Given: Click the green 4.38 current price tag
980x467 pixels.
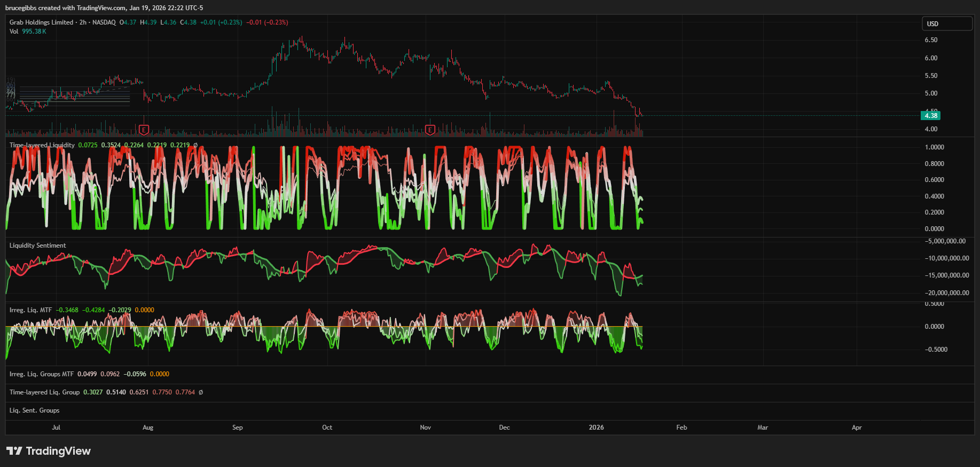Looking at the screenshot, I should pos(931,116).
